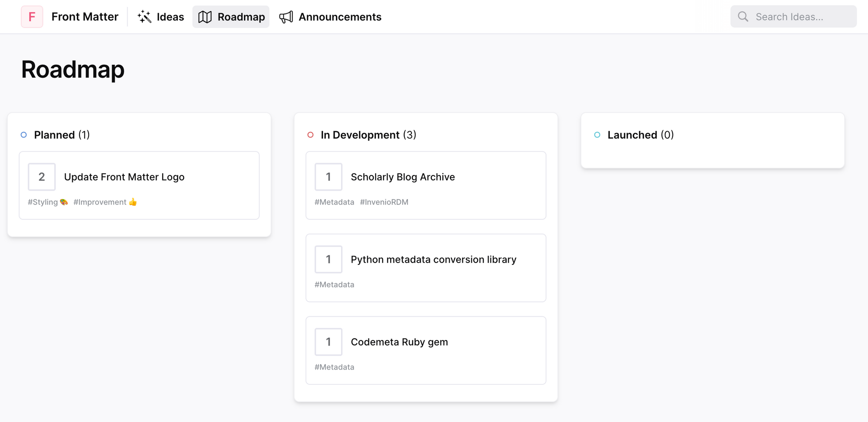The height and width of the screenshot is (422, 868).
Task: Upvote Update Front Matter Logo idea
Action: (42, 177)
